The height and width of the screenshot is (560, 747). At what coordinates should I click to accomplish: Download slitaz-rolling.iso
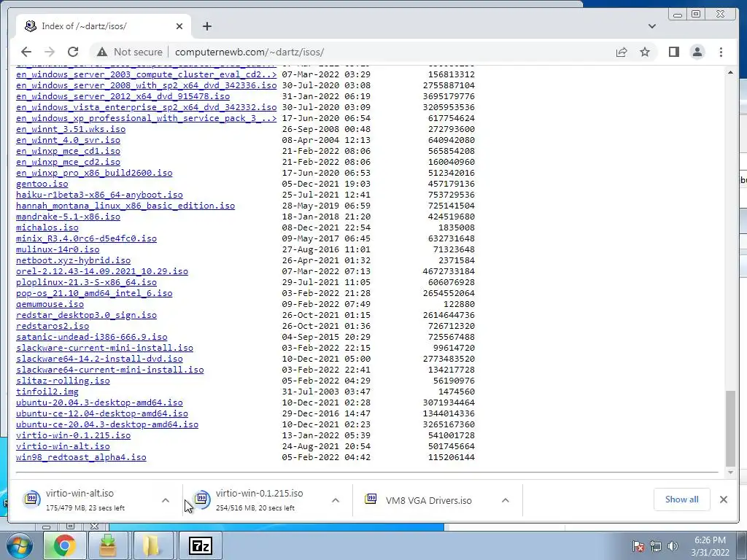pyautogui.click(x=63, y=381)
